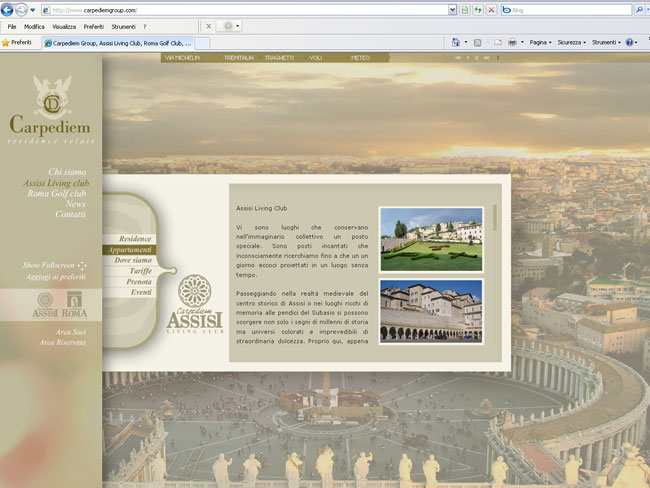Screen dimensions: 650x488
Task: Open News in the sidebar
Action: pyautogui.click(x=75, y=204)
